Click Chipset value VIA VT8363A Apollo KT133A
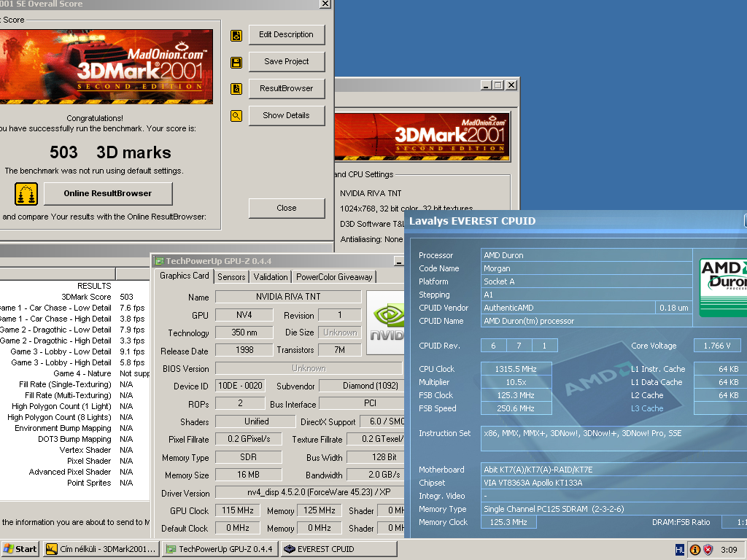The width and height of the screenshot is (747, 560). pyautogui.click(x=614, y=483)
